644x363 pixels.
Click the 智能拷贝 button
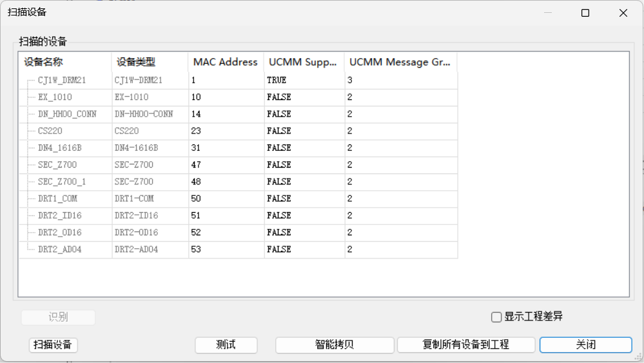pyautogui.click(x=335, y=345)
